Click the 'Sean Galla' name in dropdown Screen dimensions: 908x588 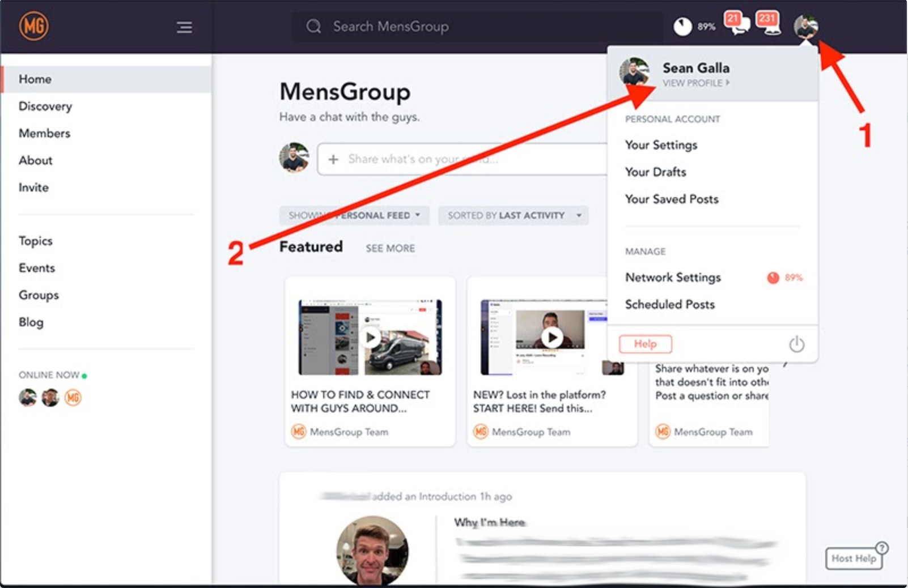(x=696, y=68)
